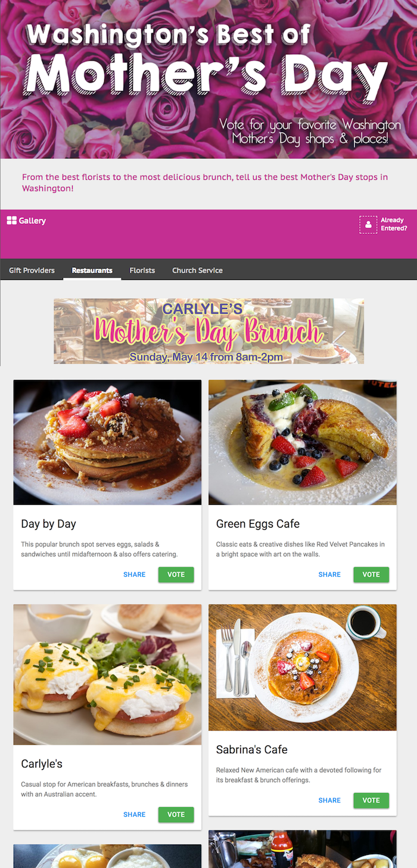Switch to the Florists tab
Screen dimensions: 417x868
click(142, 270)
